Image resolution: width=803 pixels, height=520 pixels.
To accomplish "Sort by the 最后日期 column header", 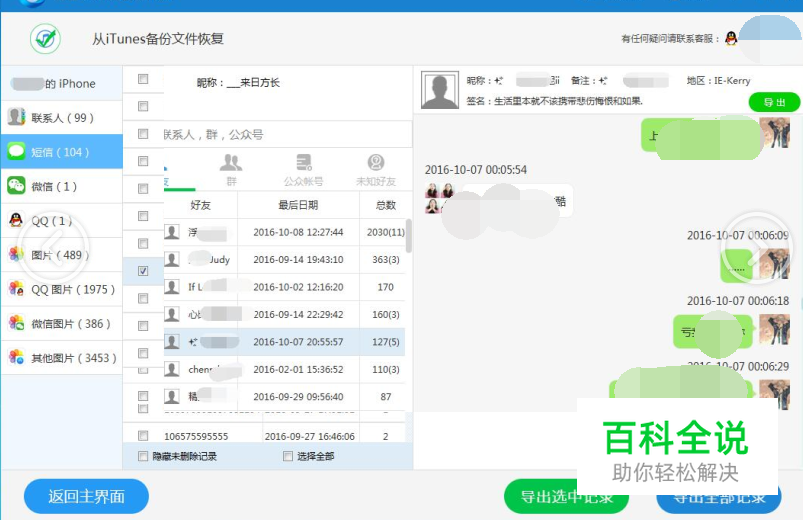I will pos(298,205).
